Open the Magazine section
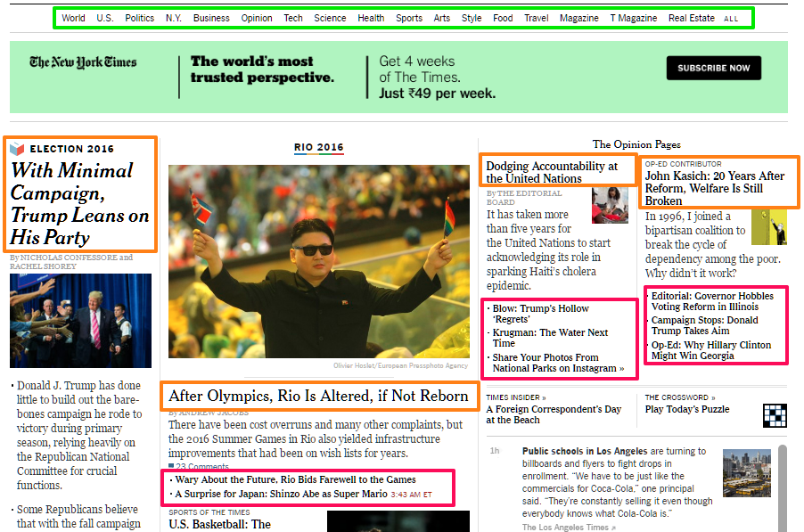804x532 pixels. click(x=578, y=18)
